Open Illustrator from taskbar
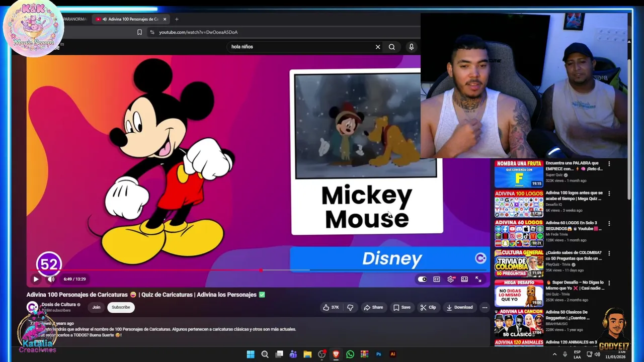Viewport: 644px width, 362px height. coord(393,354)
